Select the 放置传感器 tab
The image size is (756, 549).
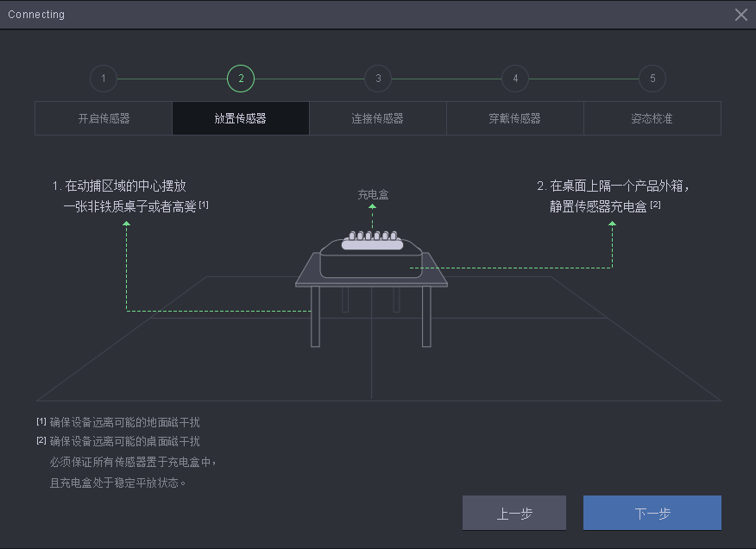(x=241, y=118)
